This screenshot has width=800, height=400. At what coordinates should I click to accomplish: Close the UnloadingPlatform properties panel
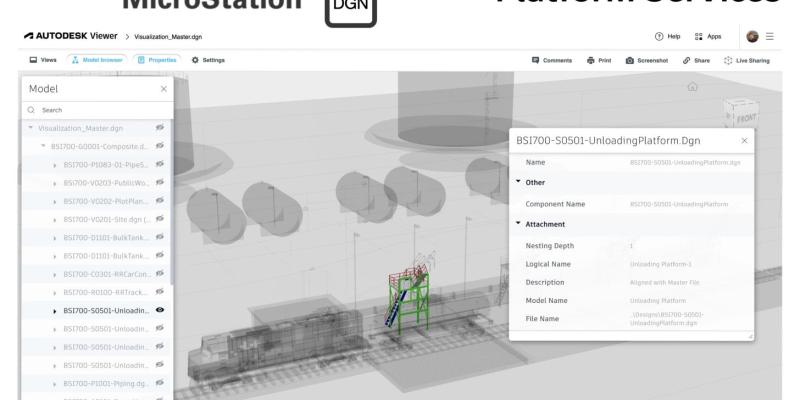pos(744,141)
